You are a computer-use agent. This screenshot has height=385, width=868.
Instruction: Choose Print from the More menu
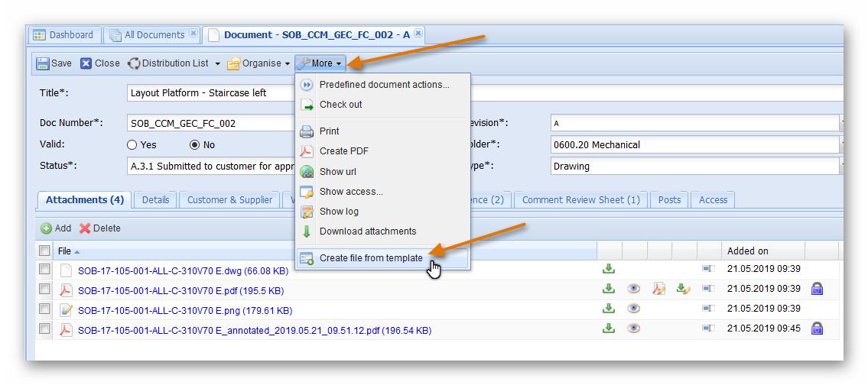pos(384,131)
